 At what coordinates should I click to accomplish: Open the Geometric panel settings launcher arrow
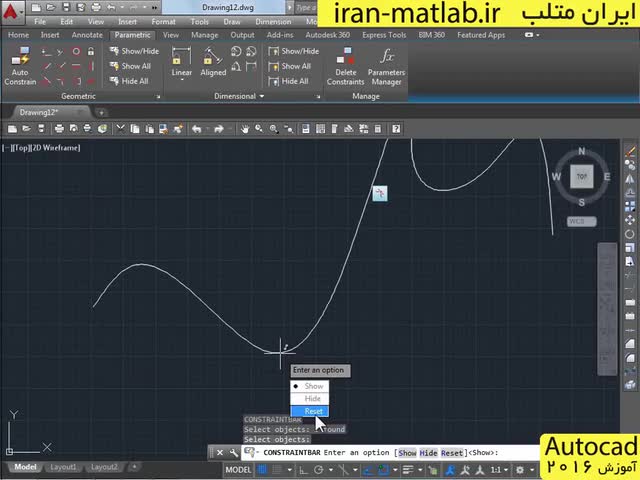pyautogui.click(x=158, y=97)
